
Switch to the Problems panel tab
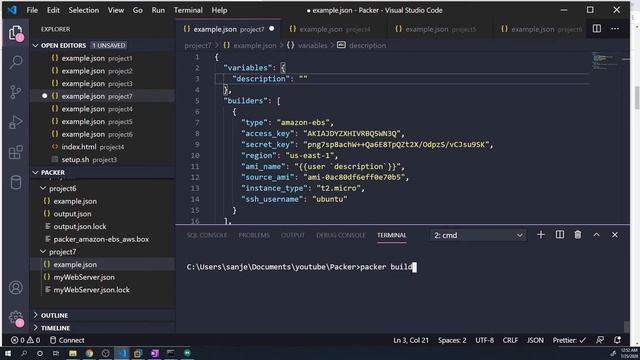point(254,235)
